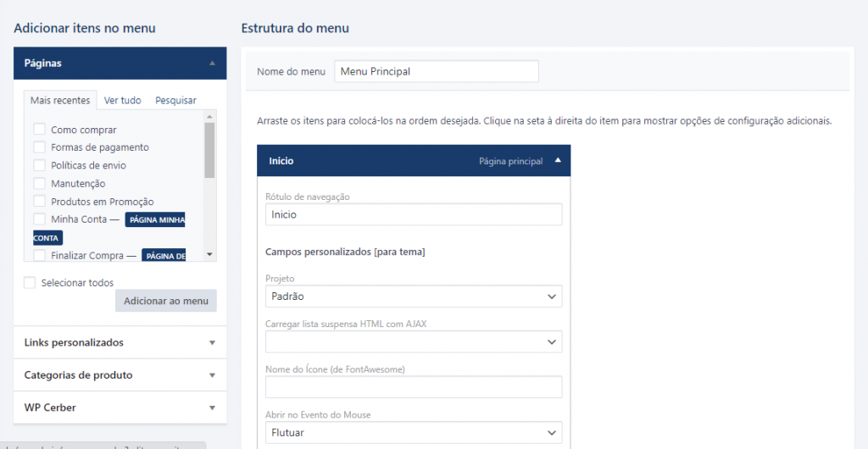Click the Inicio menu item header title

point(281,161)
